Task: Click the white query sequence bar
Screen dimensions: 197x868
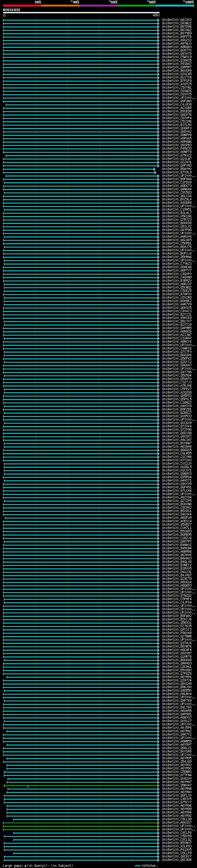Action: (81, 13)
